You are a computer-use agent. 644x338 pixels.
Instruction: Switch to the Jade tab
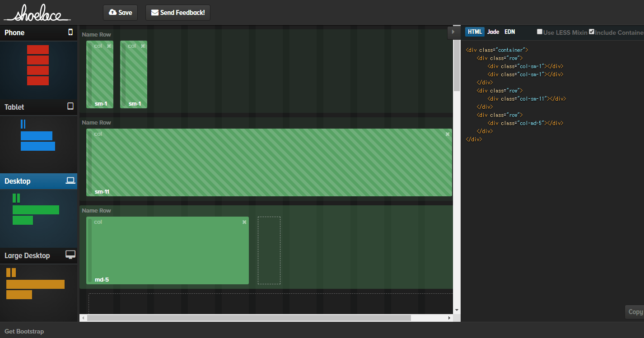(x=493, y=32)
